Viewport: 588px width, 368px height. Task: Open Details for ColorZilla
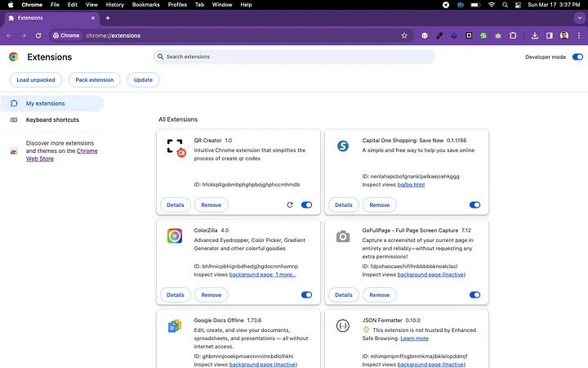point(175,294)
